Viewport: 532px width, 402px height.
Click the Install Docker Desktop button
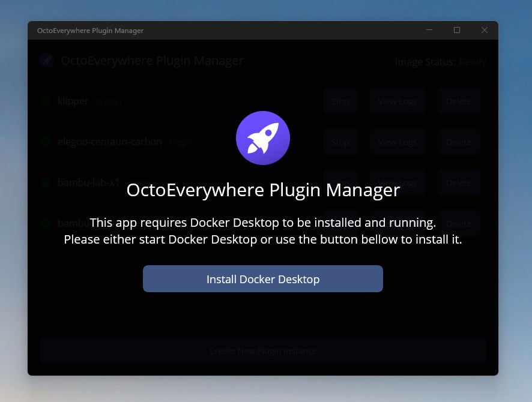click(262, 279)
